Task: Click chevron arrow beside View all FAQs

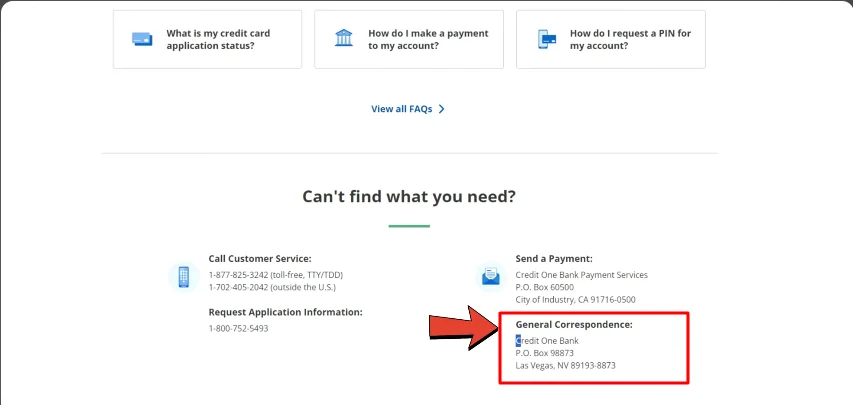Action: pyautogui.click(x=441, y=109)
